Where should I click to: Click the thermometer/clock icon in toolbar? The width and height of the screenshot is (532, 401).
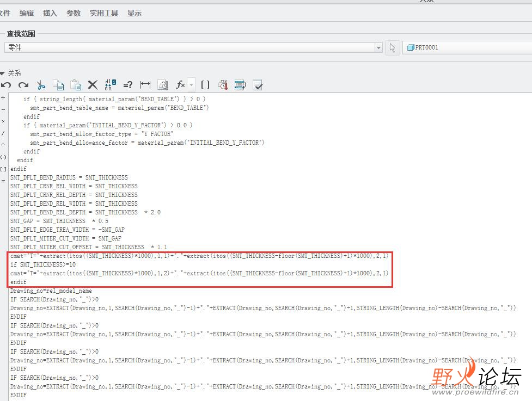coord(223,85)
